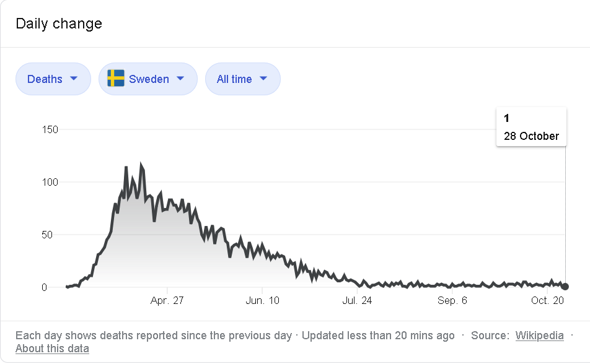The height and width of the screenshot is (364, 590).
Task: Click the arrow next to All time
Action: (x=263, y=79)
